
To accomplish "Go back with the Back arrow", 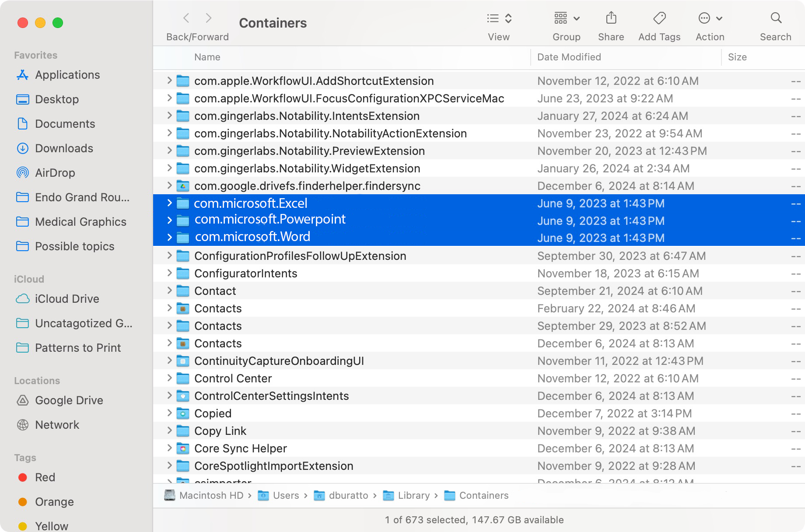I will 186,18.
